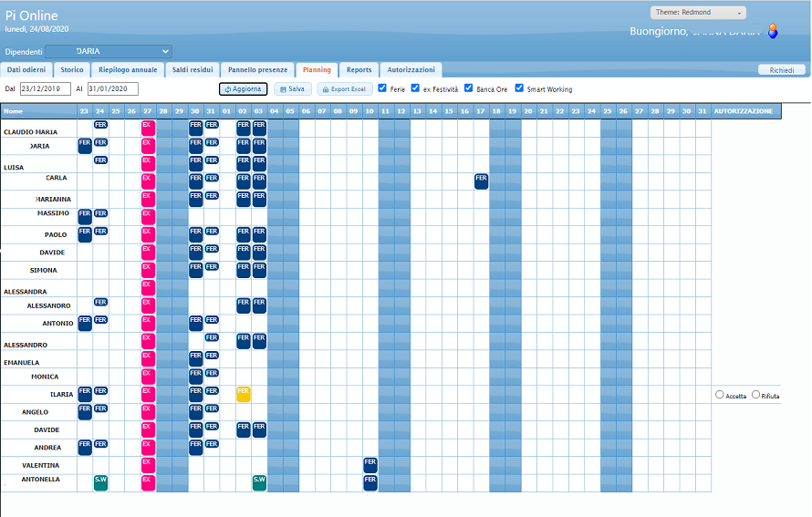Click the Aggiorna refresh button
Image resolution: width=812 pixels, height=517 pixels.
[x=244, y=89]
